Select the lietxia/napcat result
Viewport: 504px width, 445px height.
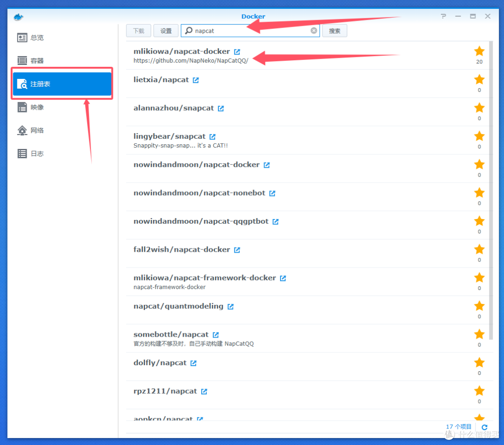(307, 84)
